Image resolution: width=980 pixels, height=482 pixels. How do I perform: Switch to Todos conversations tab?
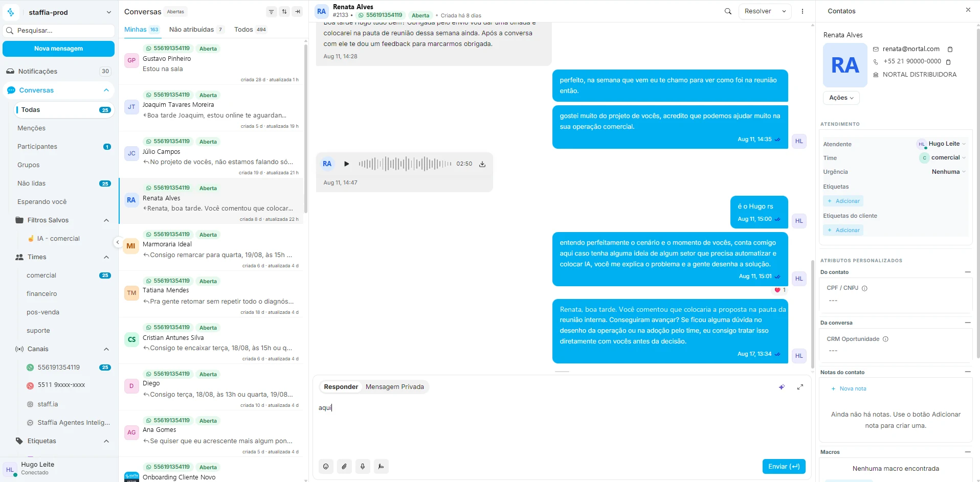[x=250, y=30]
